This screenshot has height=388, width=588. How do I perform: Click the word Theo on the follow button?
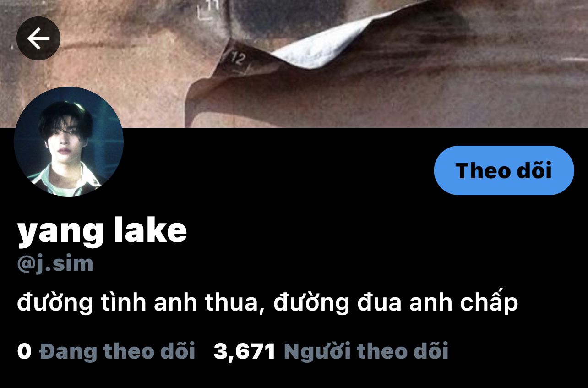(483, 170)
